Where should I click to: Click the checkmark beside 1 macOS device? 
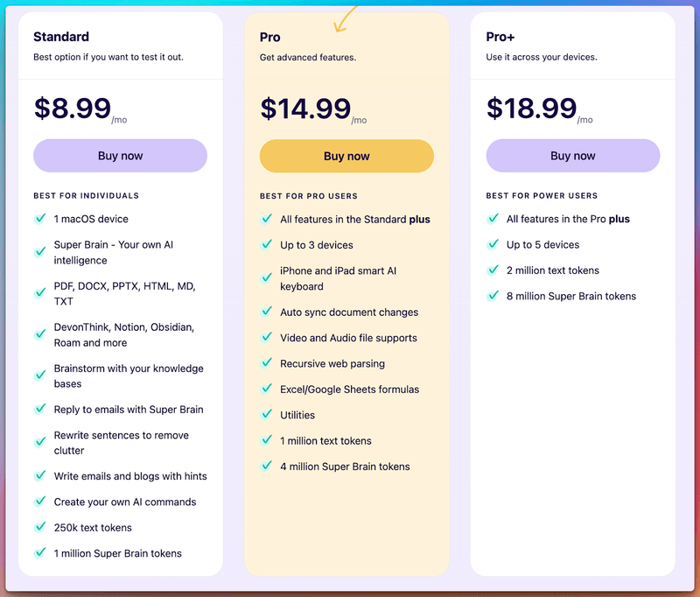(x=39, y=219)
